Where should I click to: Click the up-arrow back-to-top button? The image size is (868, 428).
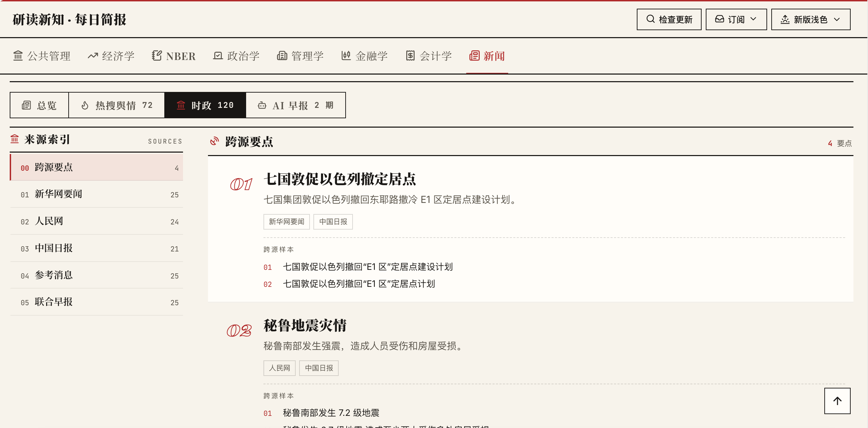pos(837,401)
